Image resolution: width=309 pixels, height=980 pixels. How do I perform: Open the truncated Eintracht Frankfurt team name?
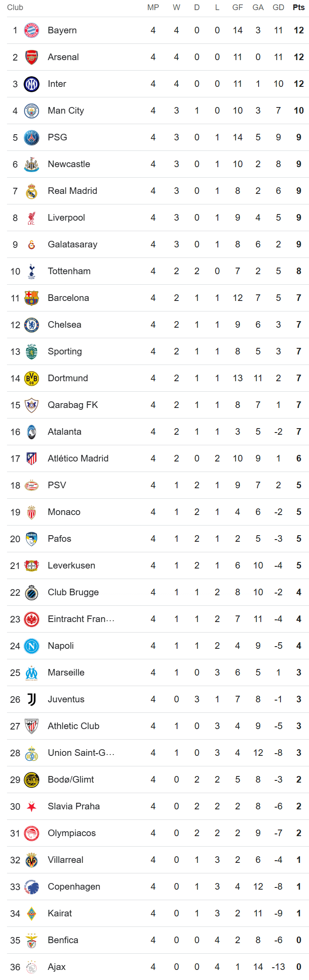[x=81, y=619]
